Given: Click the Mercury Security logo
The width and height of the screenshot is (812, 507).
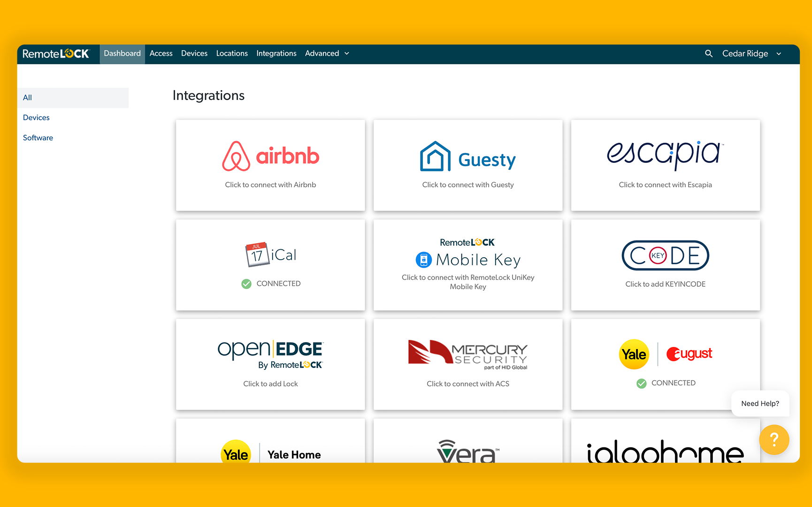Looking at the screenshot, I should 468,354.
